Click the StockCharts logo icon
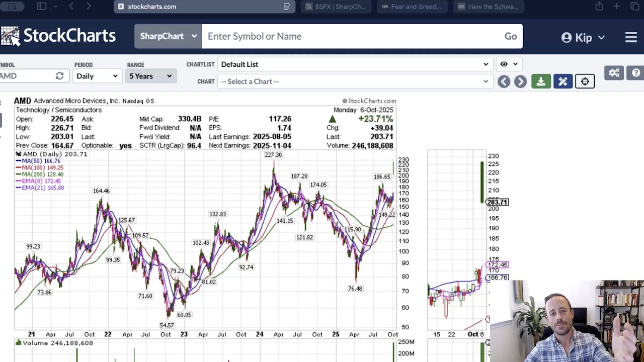This screenshot has width=644, height=362. click(x=10, y=36)
